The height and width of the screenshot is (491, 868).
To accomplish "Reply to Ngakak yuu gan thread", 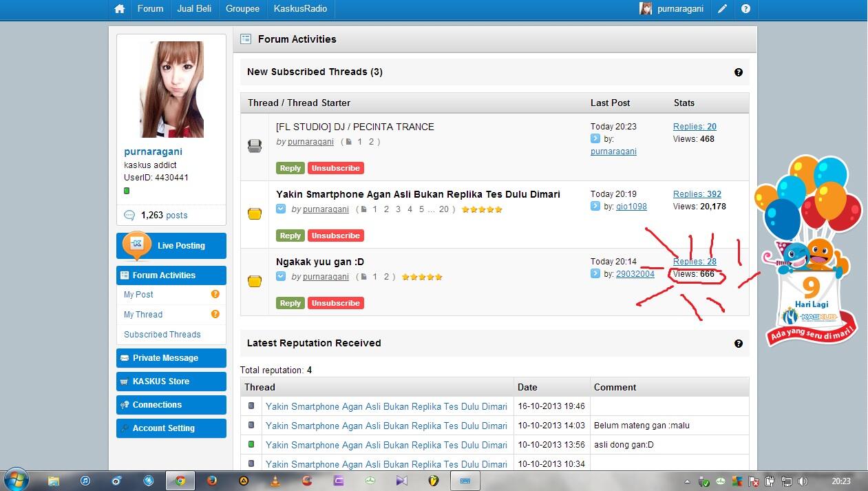I will [290, 303].
